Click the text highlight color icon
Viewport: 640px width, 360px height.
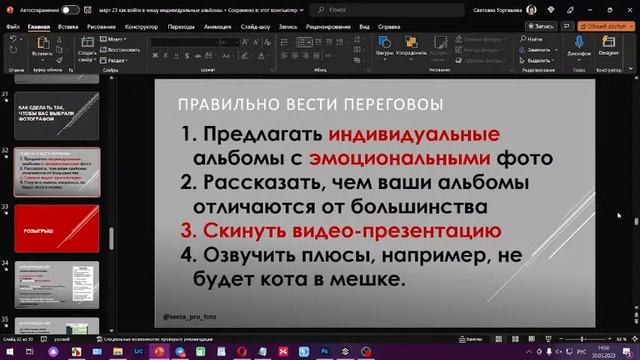[245, 56]
